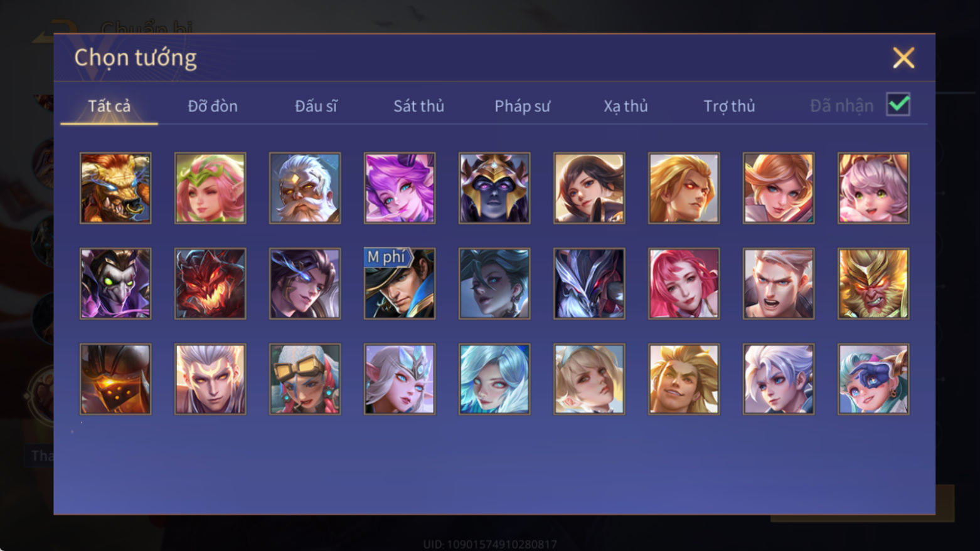The height and width of the screenshot is (551, 980).
Task: Open the Xạ thủ tab
Action: click(626, 106)
